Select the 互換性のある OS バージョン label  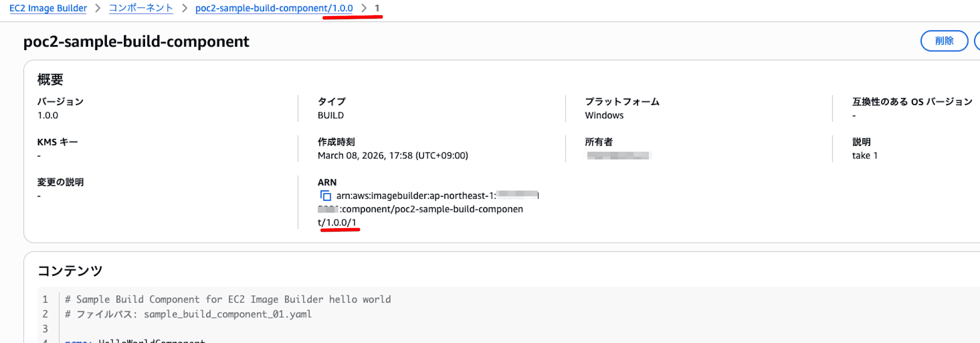tap(912, 102)
